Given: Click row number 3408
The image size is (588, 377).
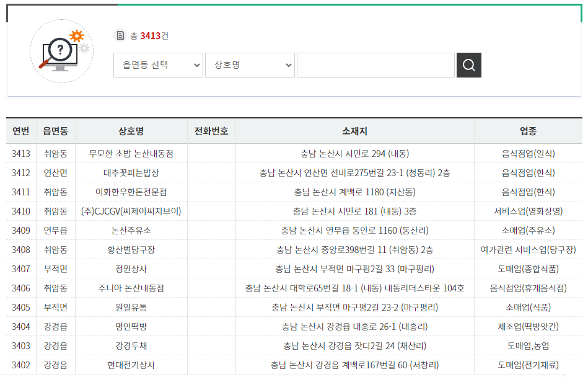Looking at the screenshot, I should point(21,250).
